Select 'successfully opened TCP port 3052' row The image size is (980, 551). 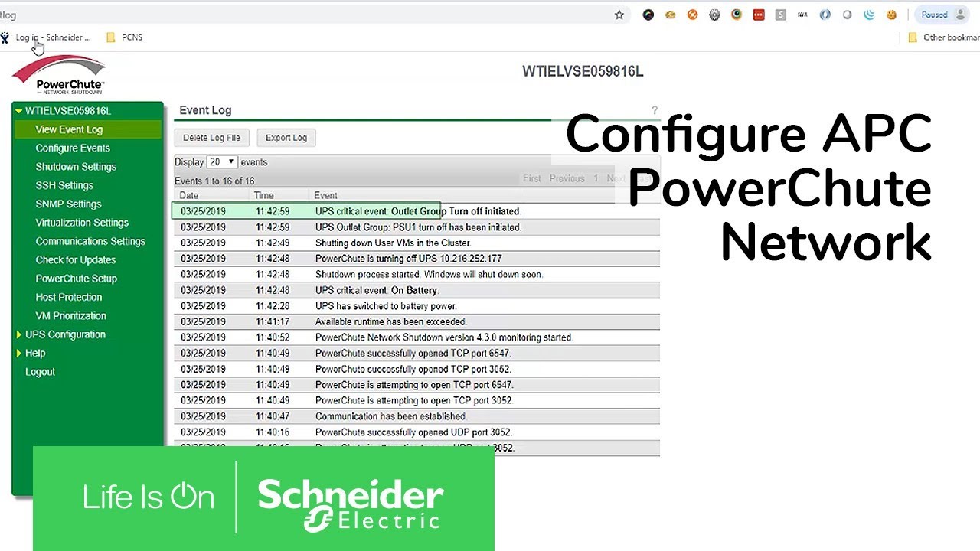416,369
